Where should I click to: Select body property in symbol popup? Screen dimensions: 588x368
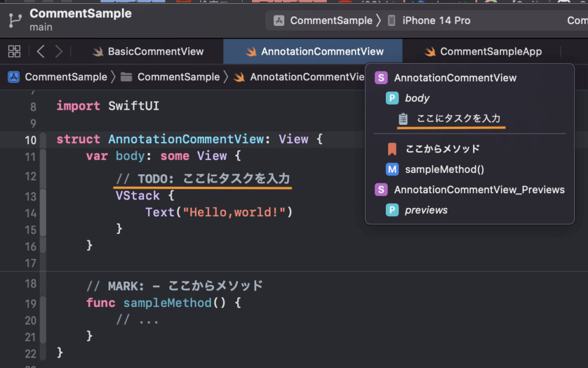(417, 98)
